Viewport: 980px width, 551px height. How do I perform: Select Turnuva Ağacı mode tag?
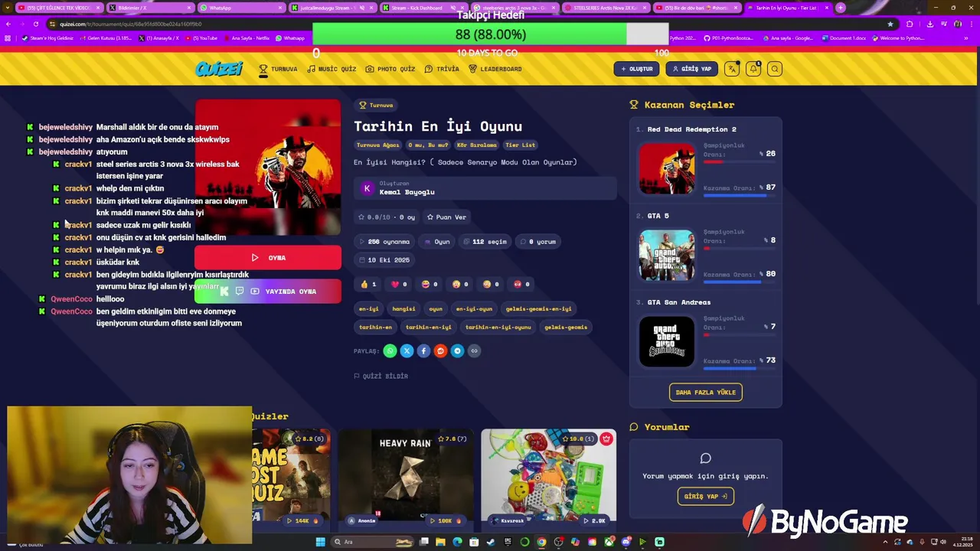coord(377,145)
